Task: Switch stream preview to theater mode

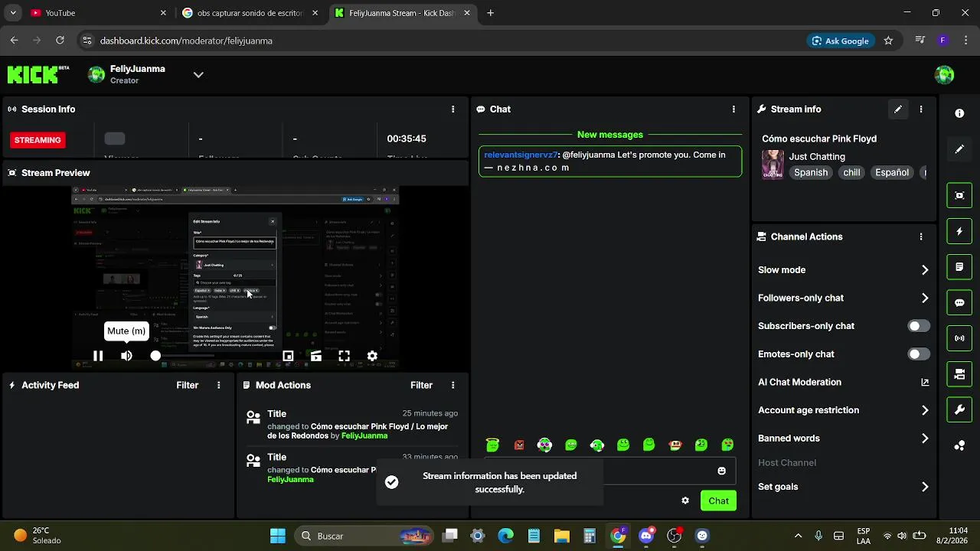Action: point(316,356)
